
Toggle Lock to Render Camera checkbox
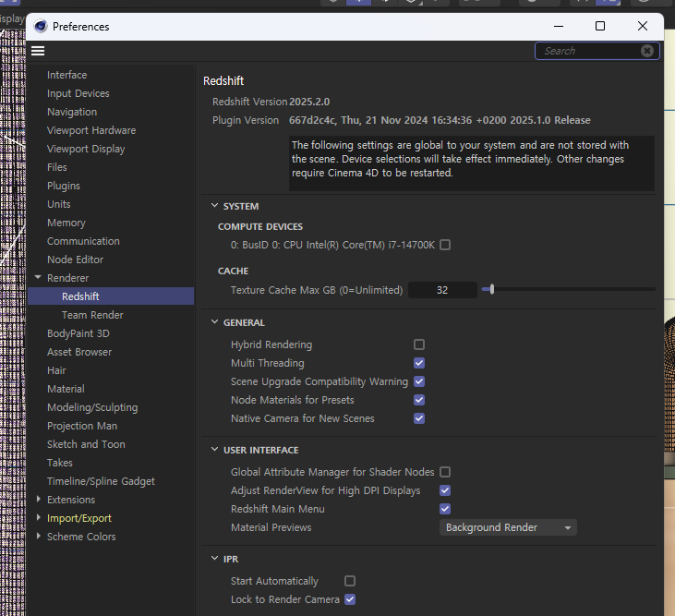pos(350,599)
